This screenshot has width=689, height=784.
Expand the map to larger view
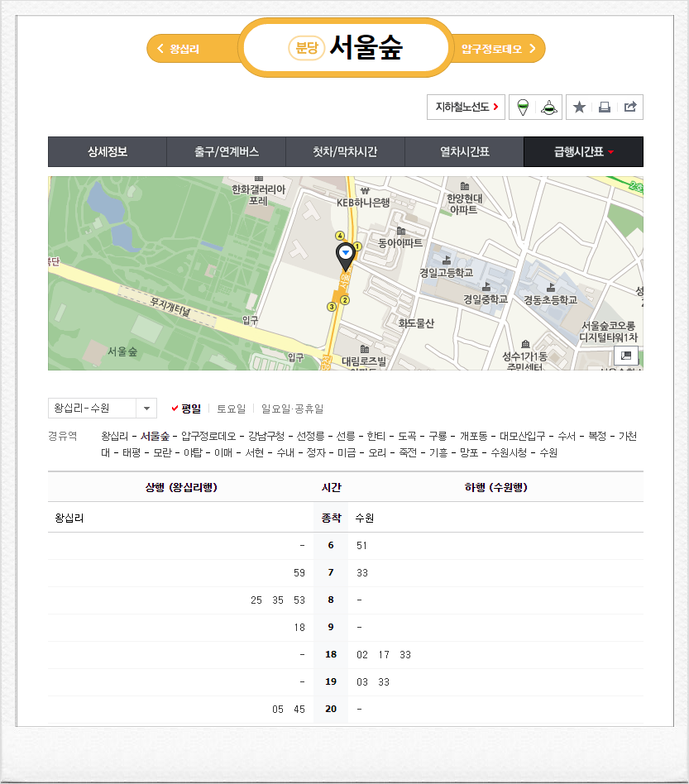(x=625, y=356)
